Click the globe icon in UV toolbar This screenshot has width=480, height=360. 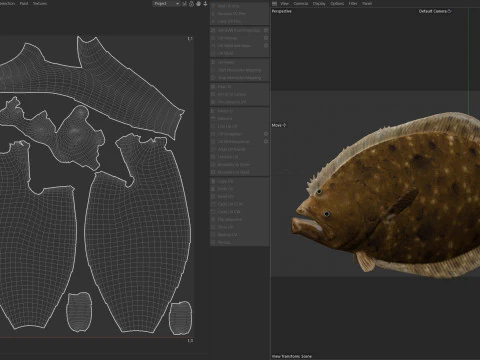198,4
